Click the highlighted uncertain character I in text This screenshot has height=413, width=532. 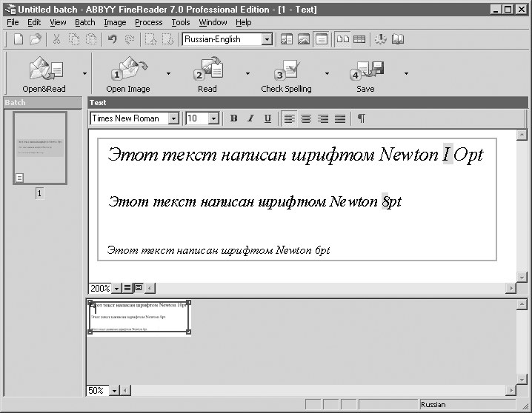coord(448,154)
